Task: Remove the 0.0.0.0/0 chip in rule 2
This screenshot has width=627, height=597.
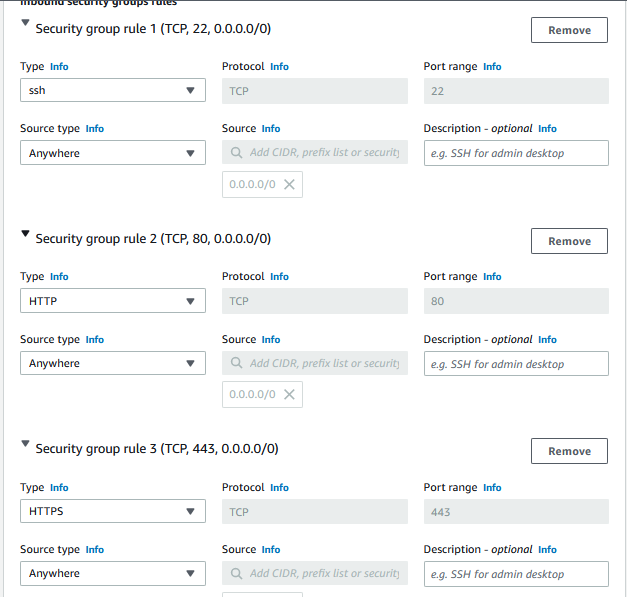Action: click(289, 395)
